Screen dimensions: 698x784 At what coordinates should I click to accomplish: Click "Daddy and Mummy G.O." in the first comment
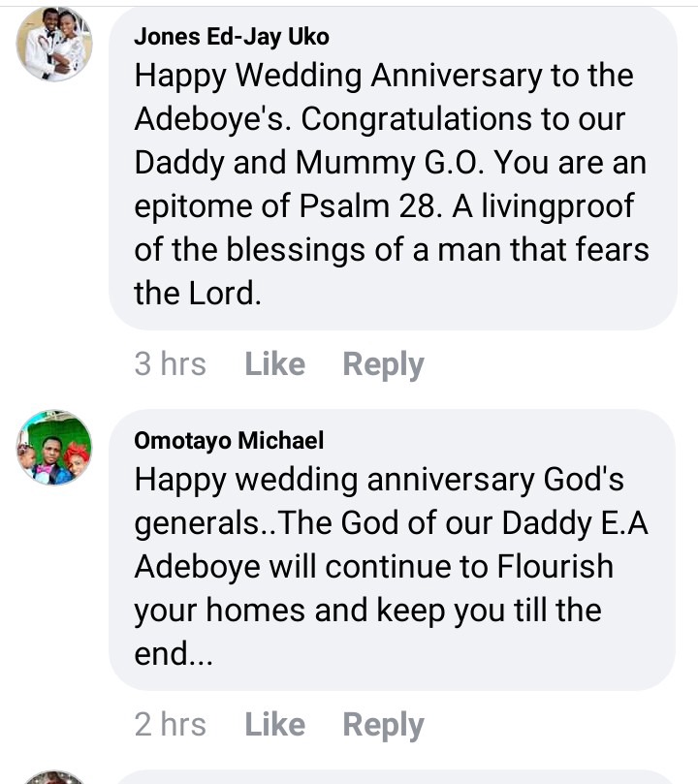[x=289, y=163]
